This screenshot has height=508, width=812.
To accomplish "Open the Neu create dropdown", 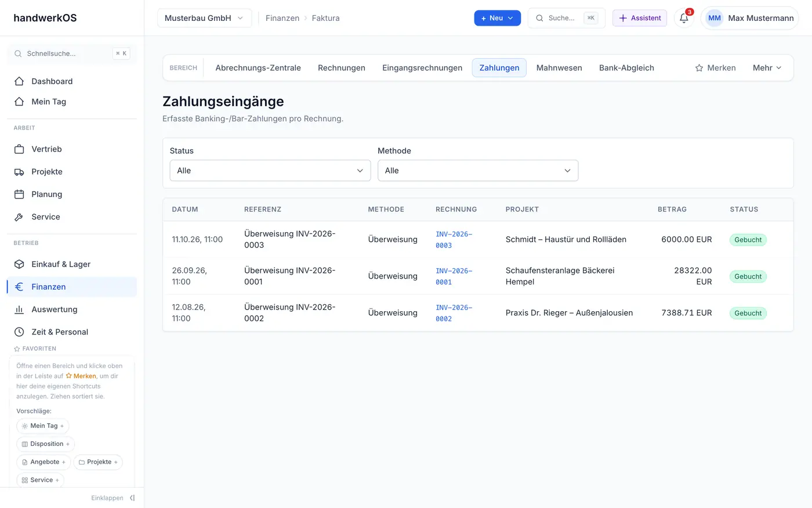I will click(498, 18).
